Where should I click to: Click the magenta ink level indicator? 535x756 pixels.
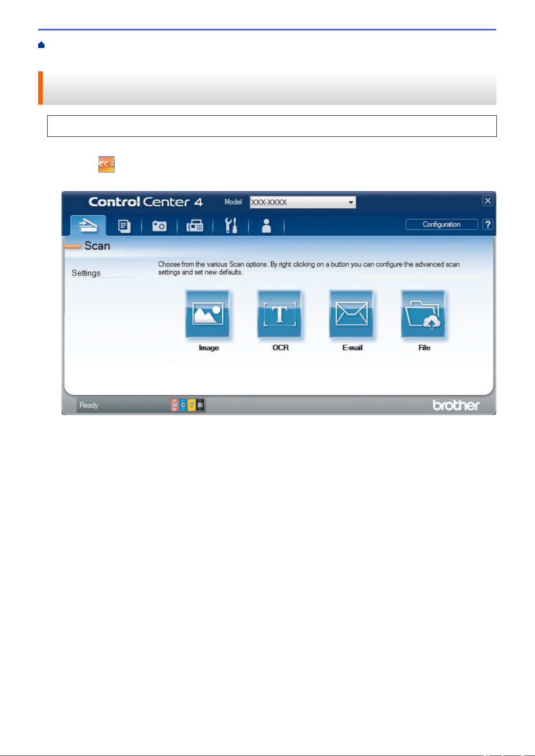point(175,405)
